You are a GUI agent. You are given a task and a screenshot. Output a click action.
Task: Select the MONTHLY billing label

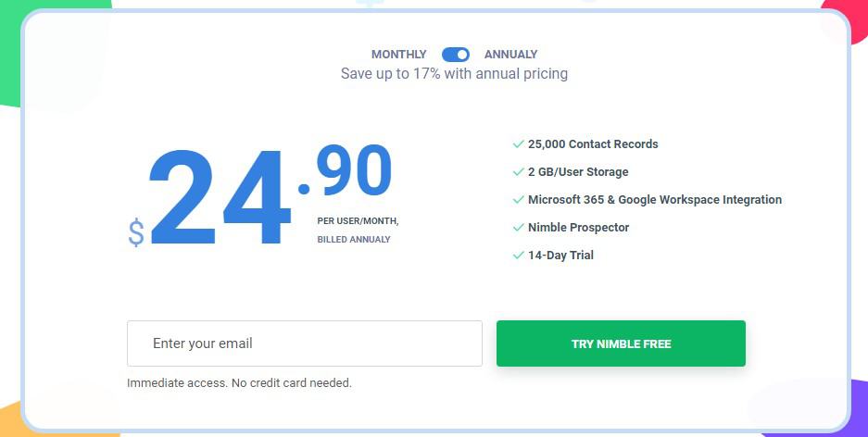point(398,55)
